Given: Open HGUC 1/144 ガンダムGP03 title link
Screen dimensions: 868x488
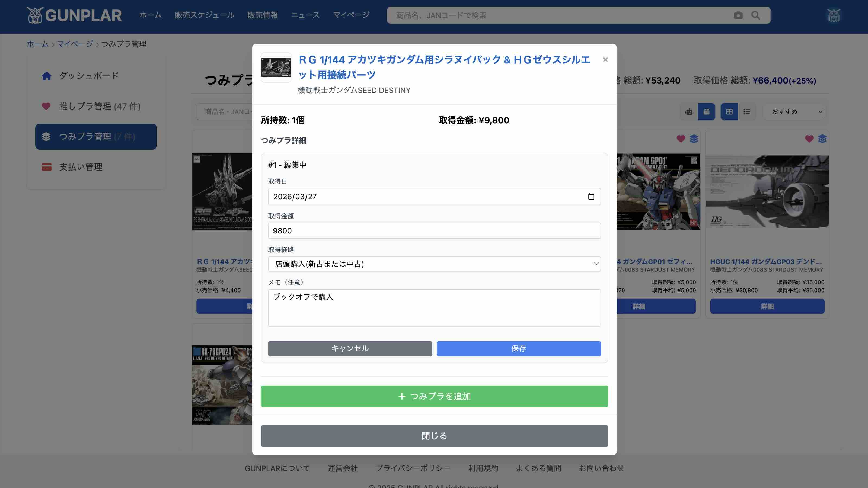Looking at the screenshot, I should pos(766,262).
